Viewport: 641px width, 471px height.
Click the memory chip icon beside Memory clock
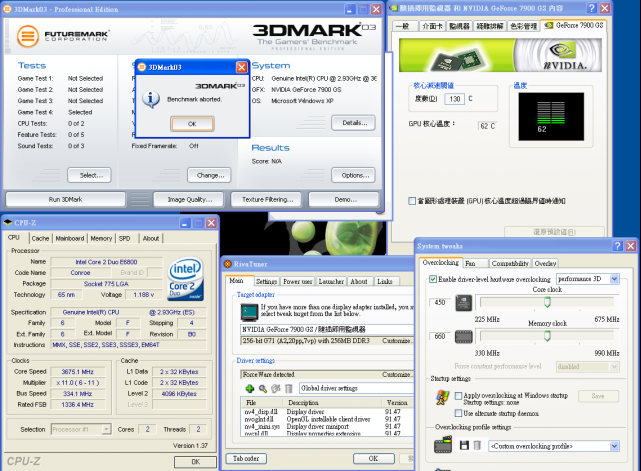464,336
